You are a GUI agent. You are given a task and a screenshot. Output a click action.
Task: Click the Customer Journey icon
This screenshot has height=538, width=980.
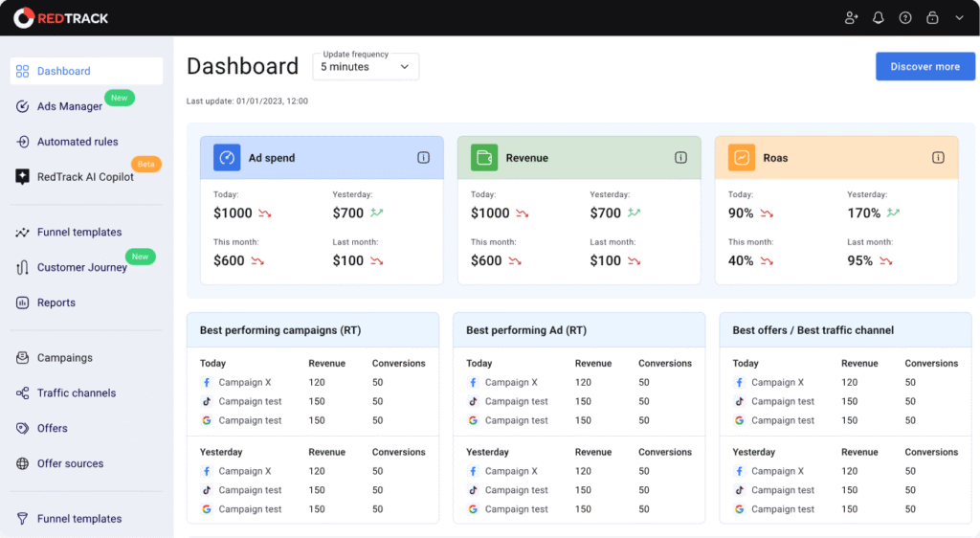coord(23,267)
